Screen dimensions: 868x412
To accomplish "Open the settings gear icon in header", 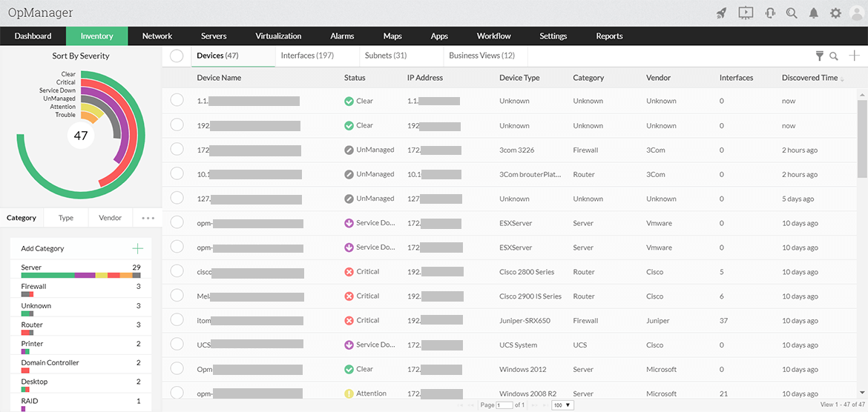I will 836,13.
